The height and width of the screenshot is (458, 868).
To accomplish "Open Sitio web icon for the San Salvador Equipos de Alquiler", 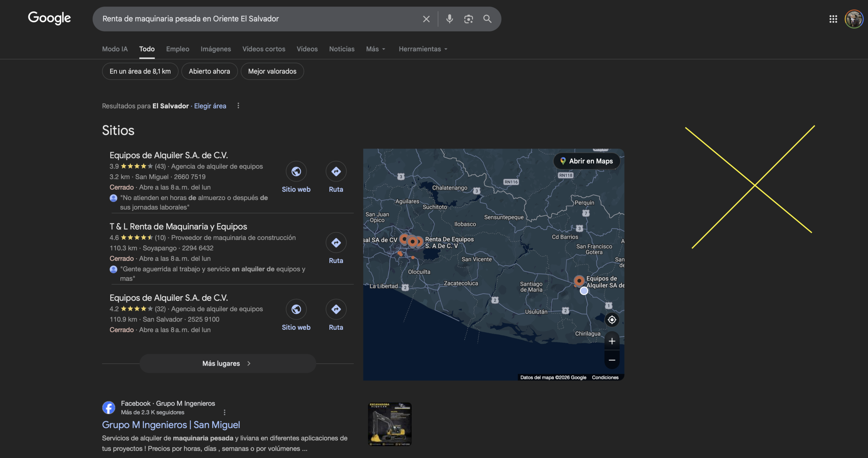I will [x=296, y=309].
